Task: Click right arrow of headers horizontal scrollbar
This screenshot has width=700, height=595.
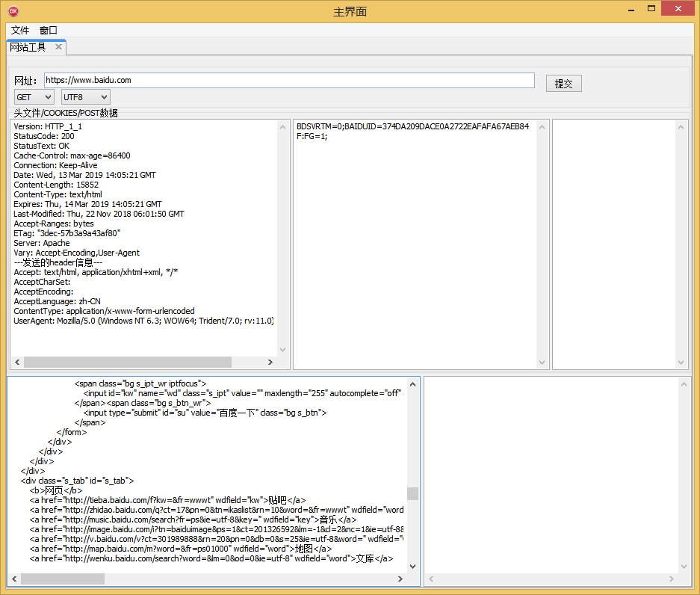Action: point(270,363)
